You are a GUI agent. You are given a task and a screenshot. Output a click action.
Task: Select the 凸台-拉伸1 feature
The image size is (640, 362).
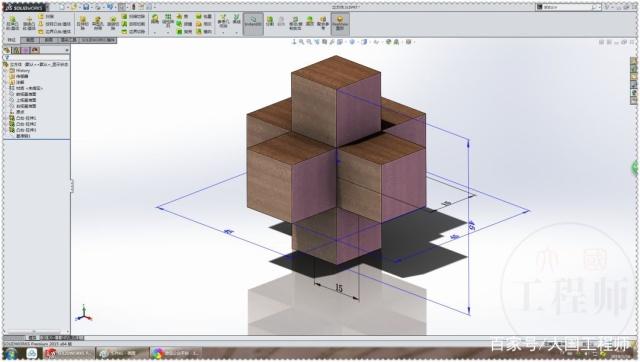point(23,118)
